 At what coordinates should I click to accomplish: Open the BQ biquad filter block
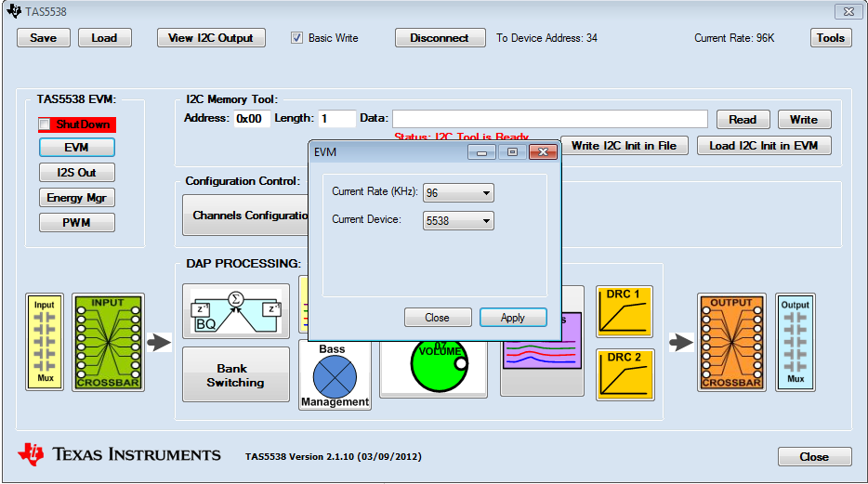point(236,311)
